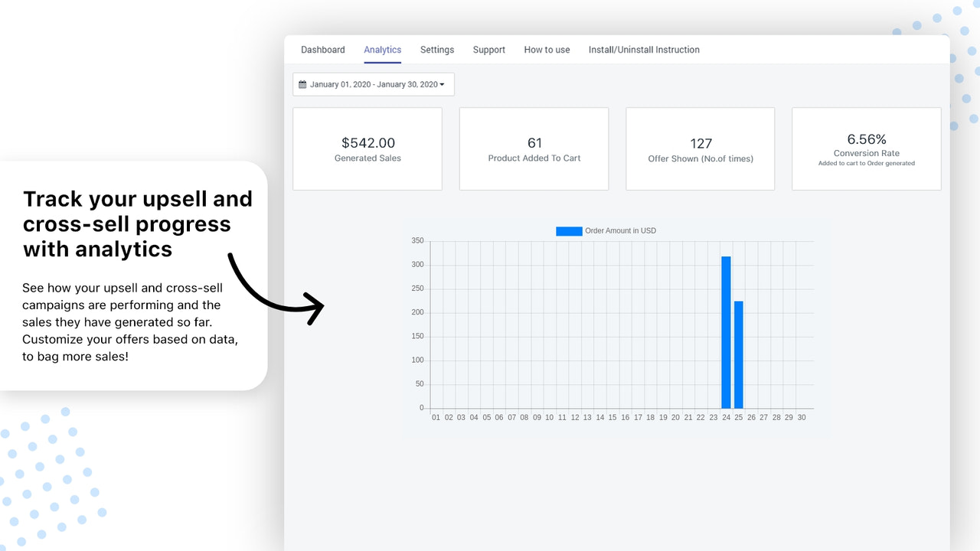The image size is (980, 551).
Task: Click the Conversion Rate card
Action: pyautogui.click(x=866, y=148)
